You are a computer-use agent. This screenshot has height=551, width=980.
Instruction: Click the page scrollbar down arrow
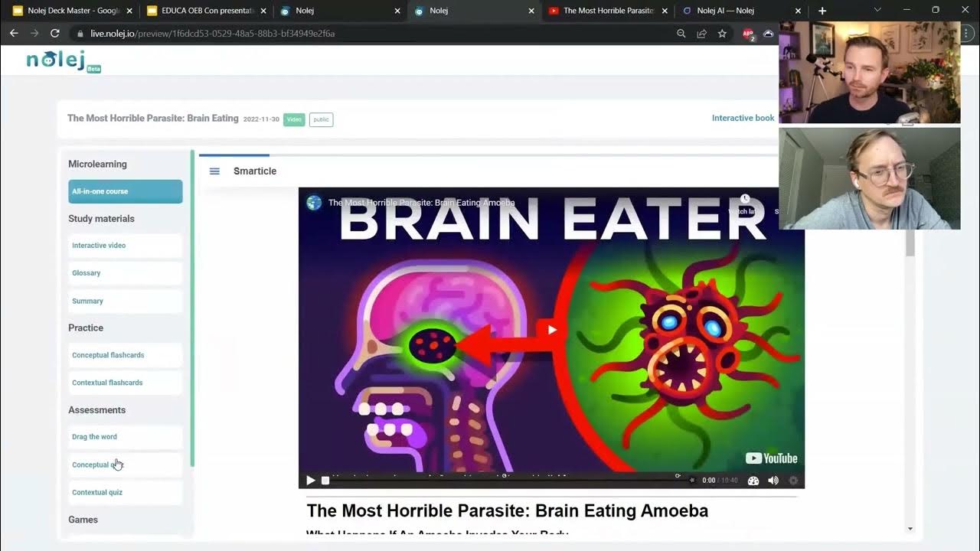tap(910, 529)
